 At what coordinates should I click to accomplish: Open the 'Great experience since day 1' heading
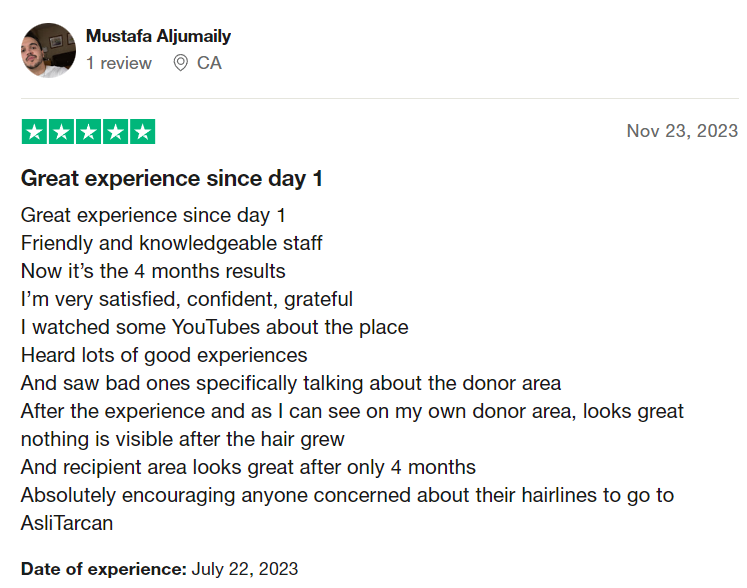coord(172,179)
